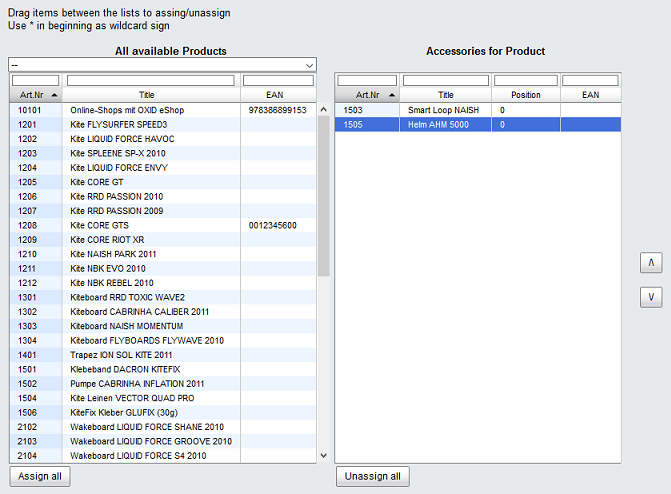Select Smart Loop NAISH accessory row

pyautogui.click(x=478, y=110)
